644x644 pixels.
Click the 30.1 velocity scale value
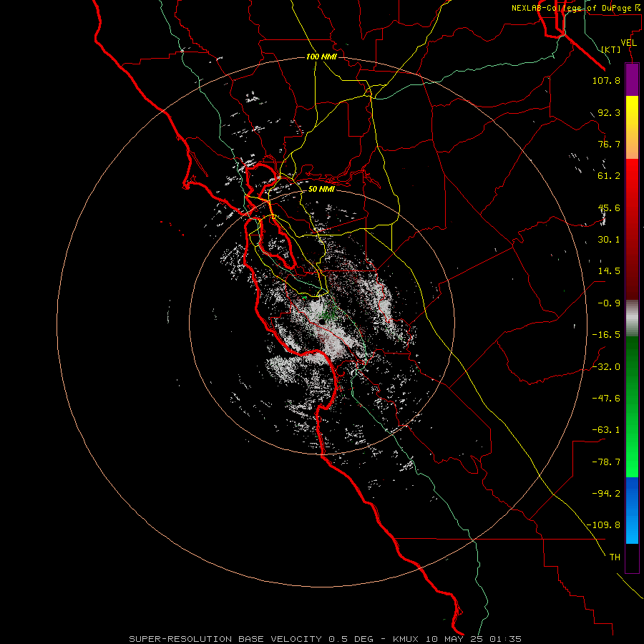click(609, 240)
